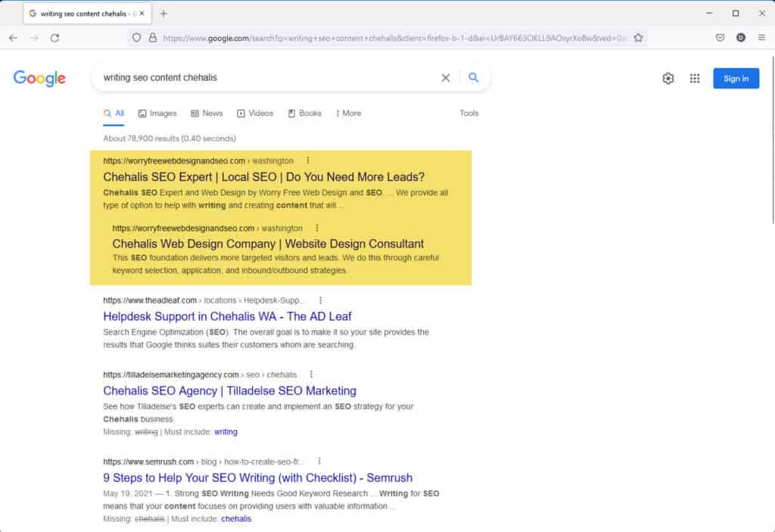
Task: Bookmark this page with the star icon
Action: click(638, 38)
